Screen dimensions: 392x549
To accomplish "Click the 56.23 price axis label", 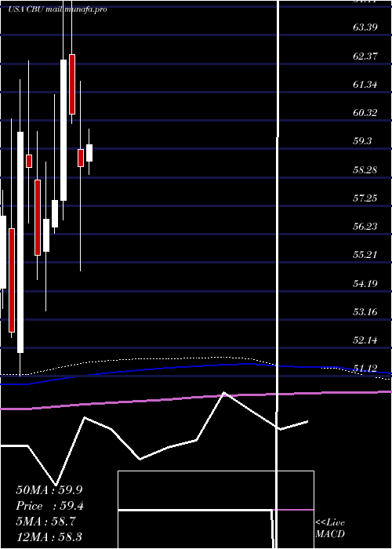I will [365, 227].
